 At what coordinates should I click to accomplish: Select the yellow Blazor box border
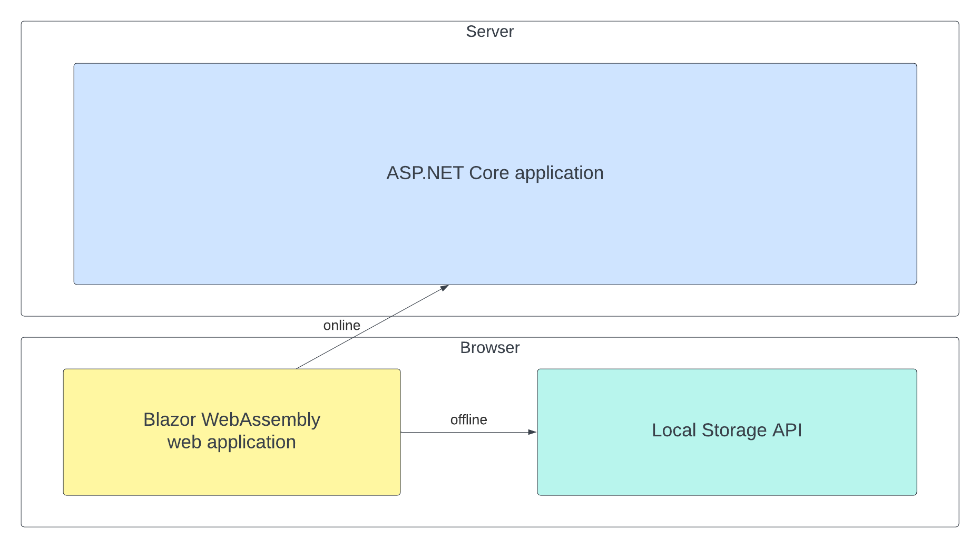click(x=231, y=369)
